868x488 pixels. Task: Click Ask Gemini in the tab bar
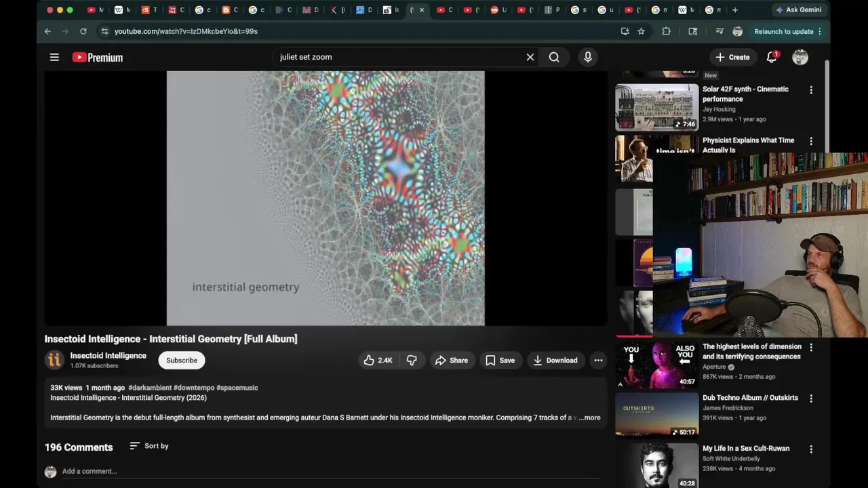click(799, 10)
